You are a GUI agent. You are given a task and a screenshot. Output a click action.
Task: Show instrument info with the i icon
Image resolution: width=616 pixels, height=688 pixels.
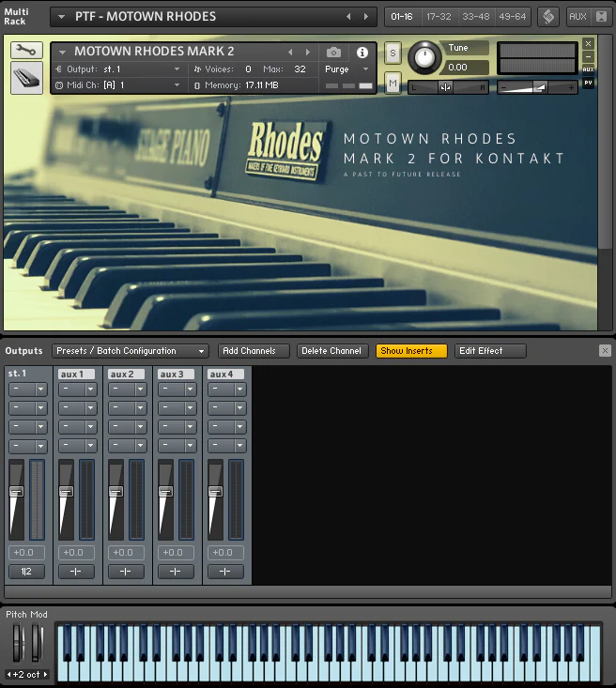[x=362, y=53]
